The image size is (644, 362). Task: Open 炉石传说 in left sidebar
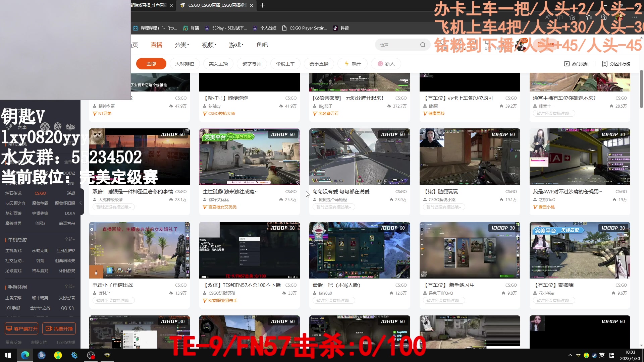(13, 193)
